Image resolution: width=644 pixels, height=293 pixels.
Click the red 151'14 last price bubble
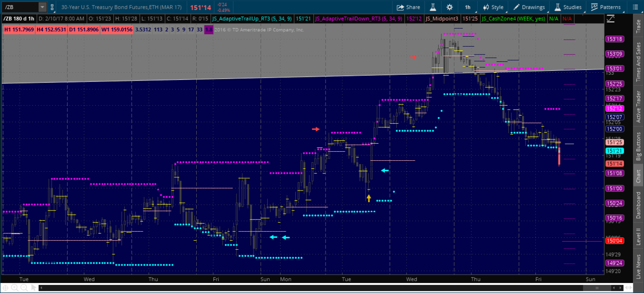(x=614, y=163)
